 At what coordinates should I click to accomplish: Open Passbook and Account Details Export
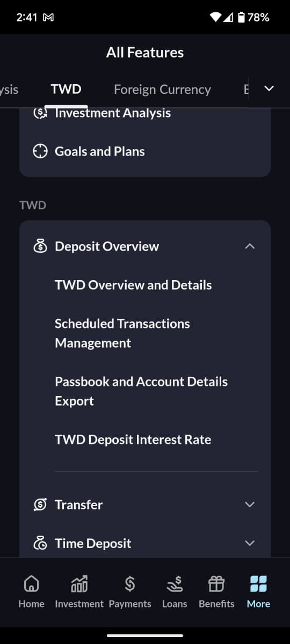tap(141, 391)
